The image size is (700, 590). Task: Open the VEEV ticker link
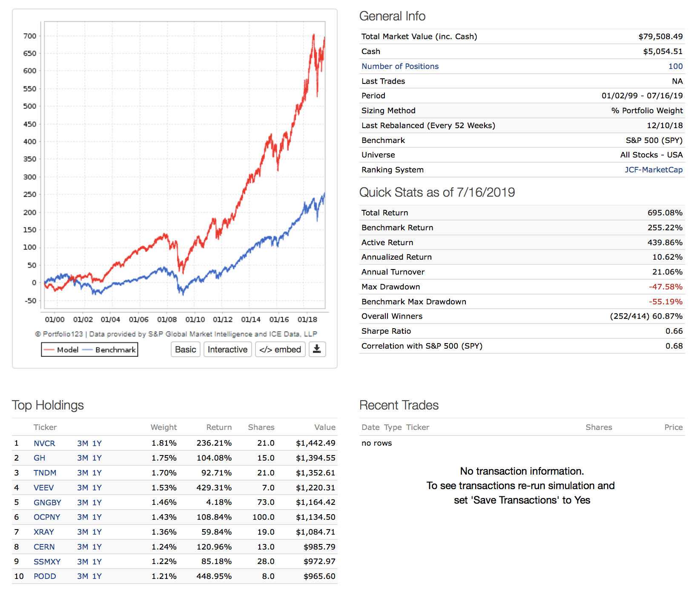pos(44,488)
